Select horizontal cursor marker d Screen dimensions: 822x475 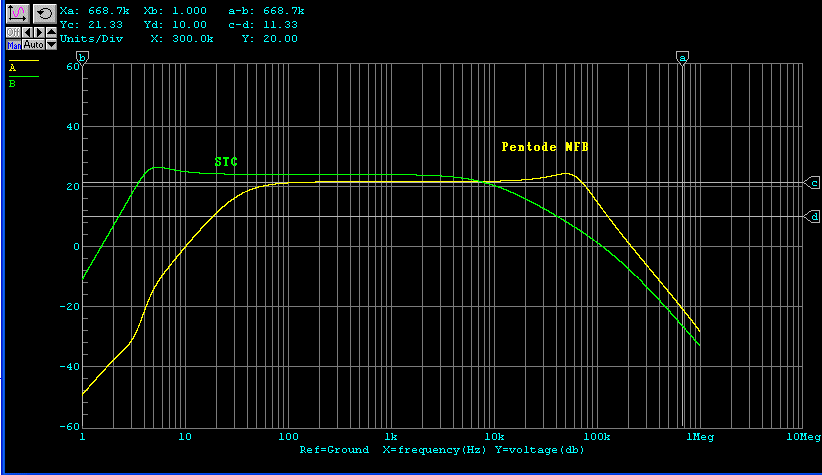pyautogui.click(x=814, y=216)
